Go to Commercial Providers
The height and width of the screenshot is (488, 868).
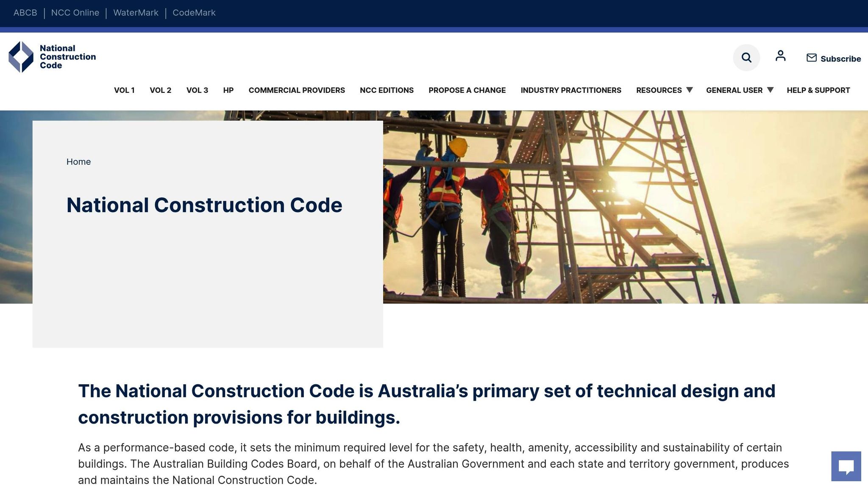(x=297, y=90)
